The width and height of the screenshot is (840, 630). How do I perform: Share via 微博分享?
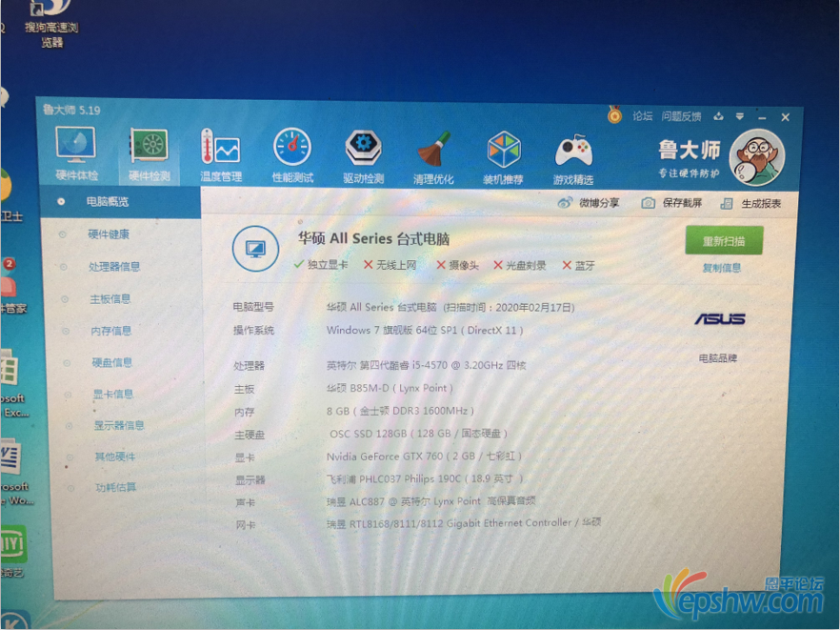coord(589,203)
